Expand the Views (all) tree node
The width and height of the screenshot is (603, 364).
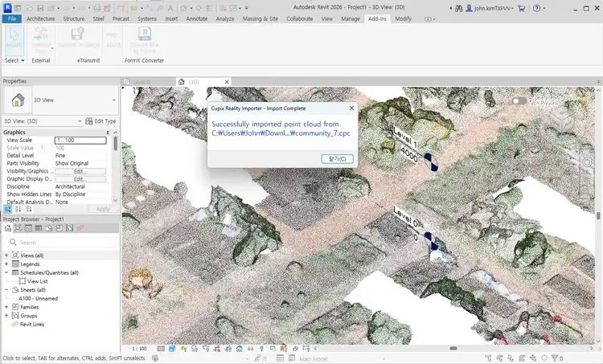coord(6,255)
